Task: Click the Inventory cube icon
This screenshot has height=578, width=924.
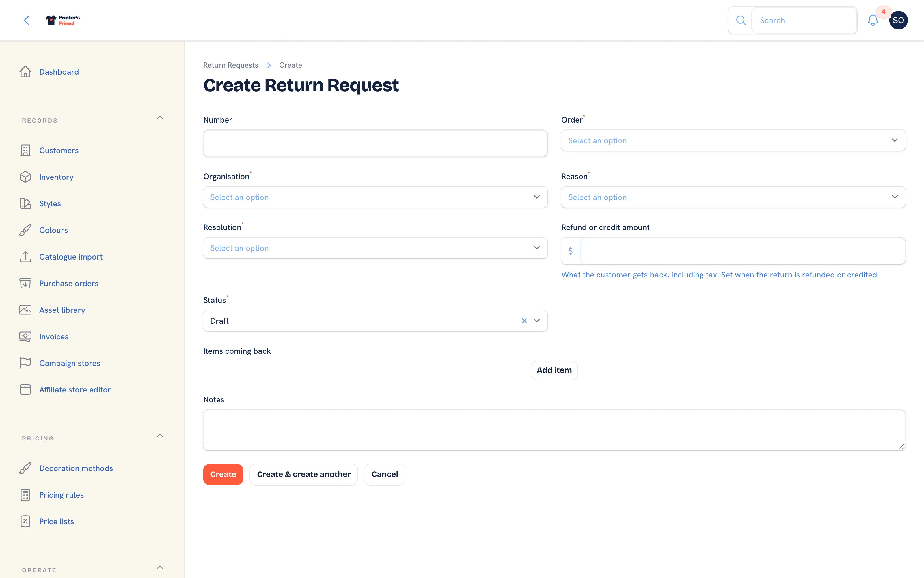Action: click(x=25, y=177)
